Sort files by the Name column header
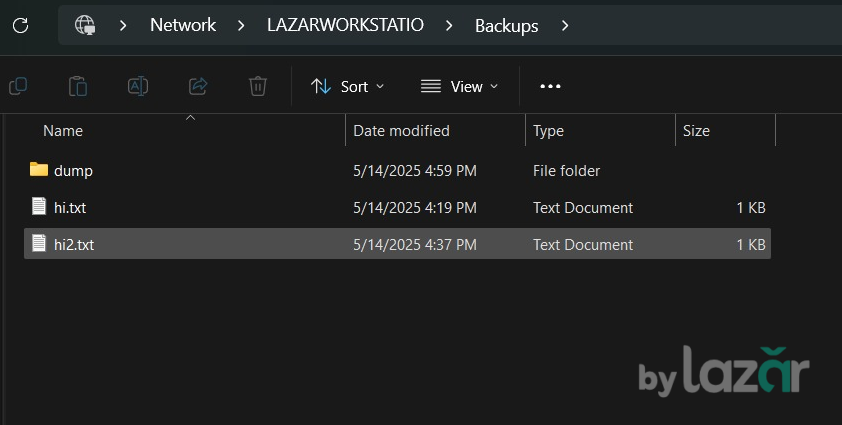This screenshot has height=425, width=842. click(x=63, y=131)
